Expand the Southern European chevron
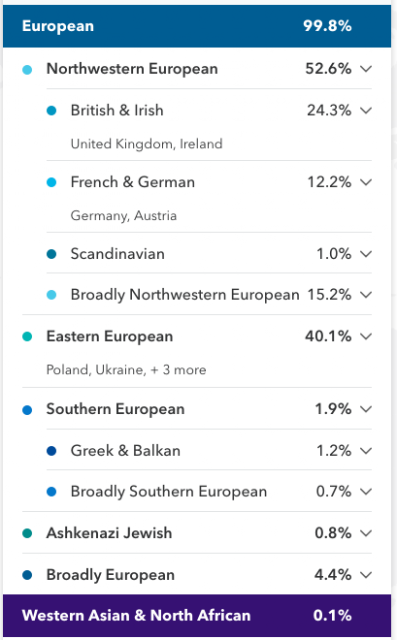Image resolution: width=397 pixels, height=640 pixels. coord(366,409)
